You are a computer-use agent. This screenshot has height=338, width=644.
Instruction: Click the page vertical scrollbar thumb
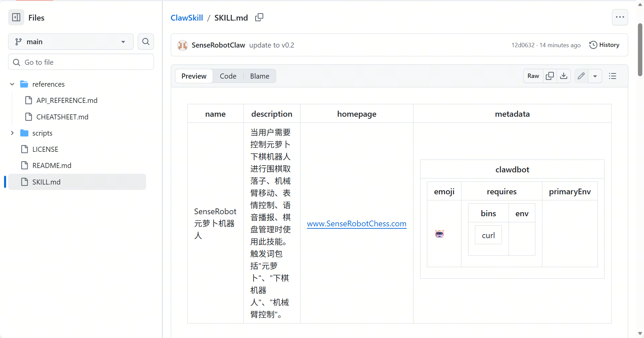640,50
